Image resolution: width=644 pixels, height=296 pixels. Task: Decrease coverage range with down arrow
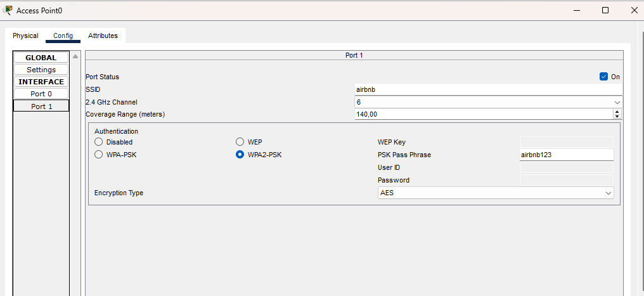tap(617, 117)
